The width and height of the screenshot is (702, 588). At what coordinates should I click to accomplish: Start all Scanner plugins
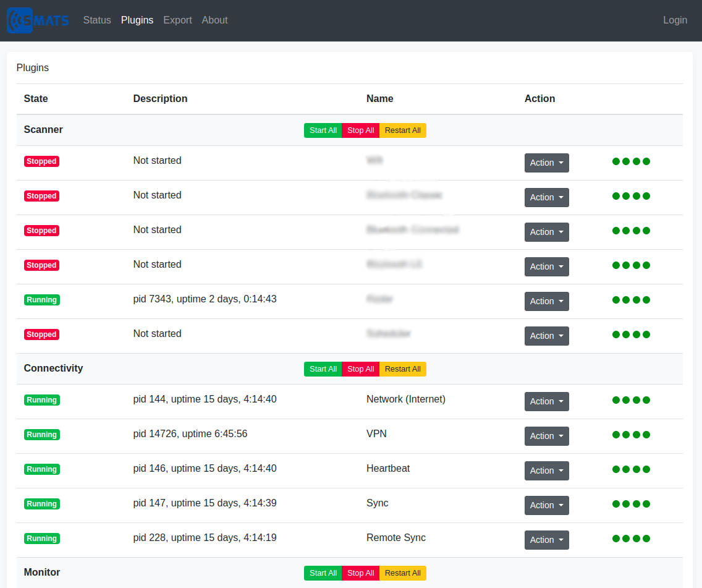323,130
